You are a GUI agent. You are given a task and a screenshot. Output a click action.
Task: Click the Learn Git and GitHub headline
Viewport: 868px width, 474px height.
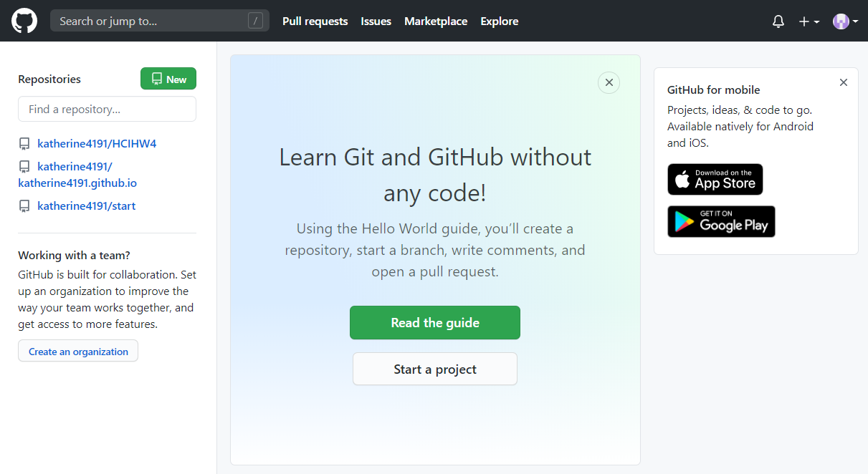pyautogui.click(x=435, y=175)
